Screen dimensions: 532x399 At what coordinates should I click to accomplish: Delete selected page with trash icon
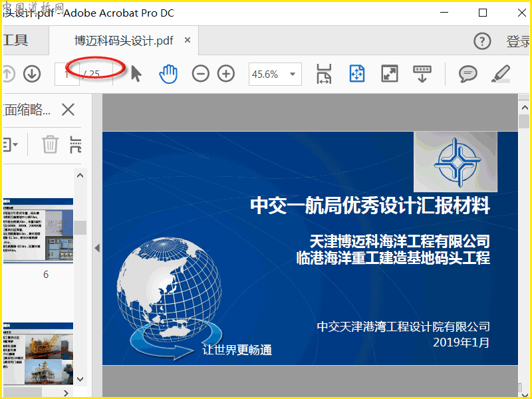point(50,144)
